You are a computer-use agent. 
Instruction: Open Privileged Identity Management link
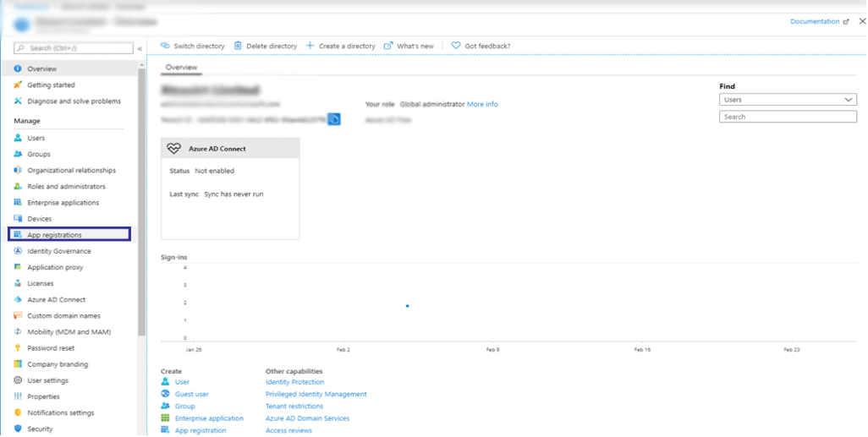click(316, 394)
